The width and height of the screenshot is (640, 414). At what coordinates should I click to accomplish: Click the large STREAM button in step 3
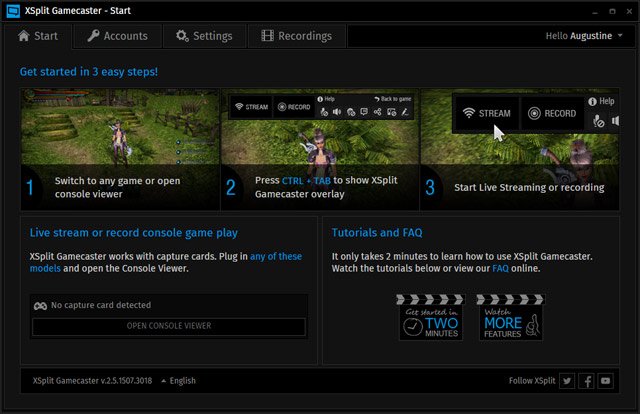(x=485, y=113)
